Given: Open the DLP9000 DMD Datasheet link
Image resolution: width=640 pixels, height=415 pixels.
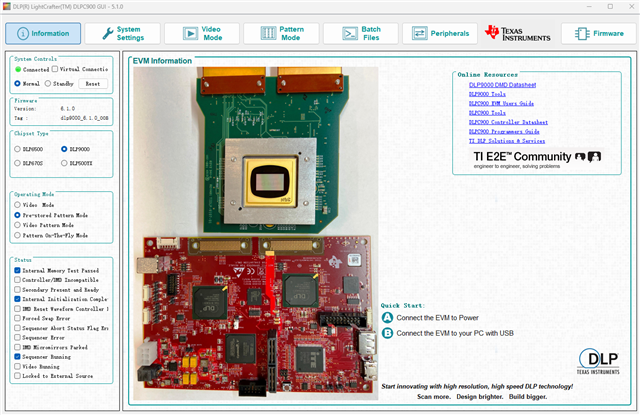Looking at the screenshot, I should click(502, 85).
